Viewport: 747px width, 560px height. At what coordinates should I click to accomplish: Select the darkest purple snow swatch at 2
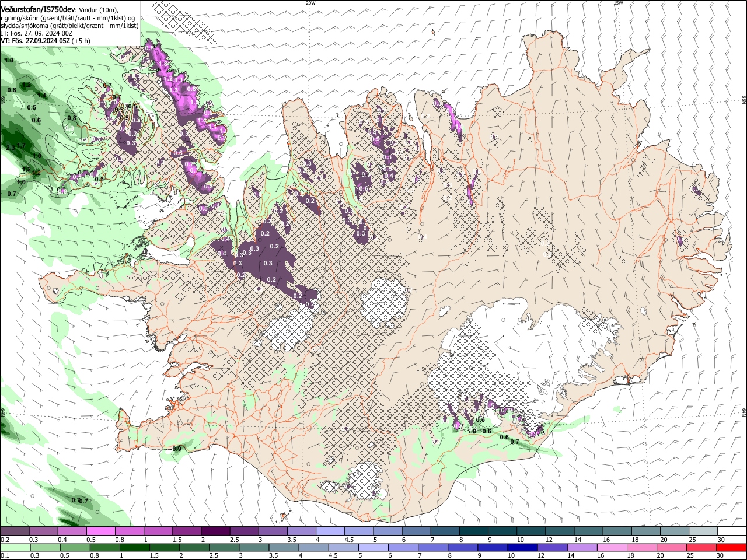(215, 531)
